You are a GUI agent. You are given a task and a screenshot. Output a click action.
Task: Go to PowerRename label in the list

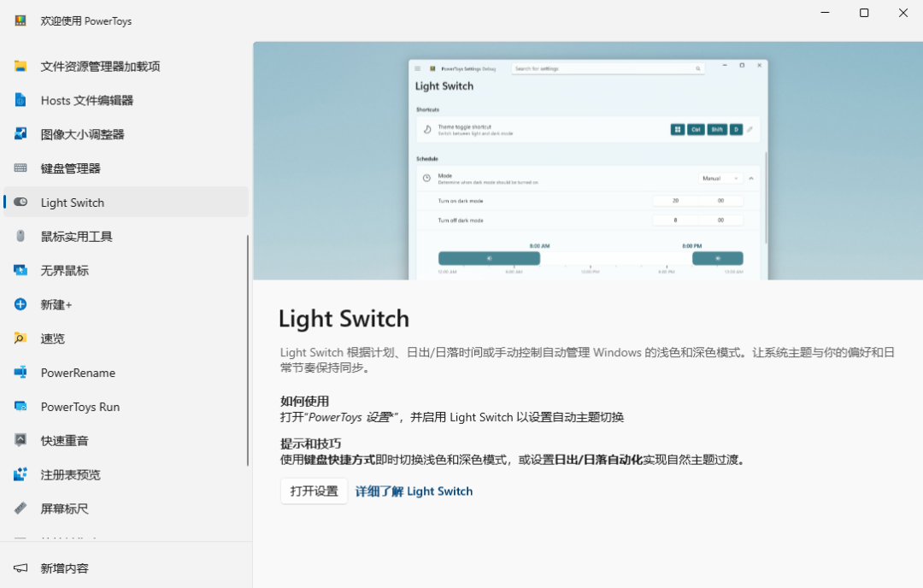pyautogui.click(x=78, y=373)
